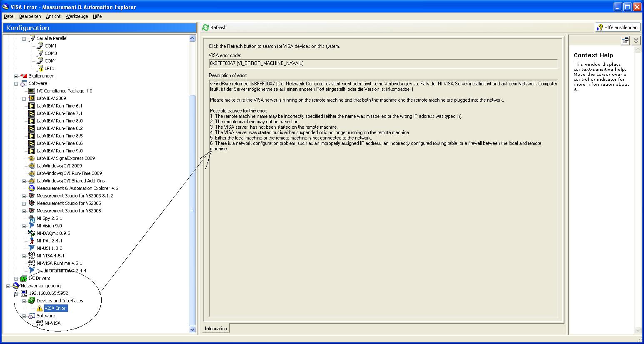Click the NI-PAL 2.4.1 icon
This screenshot has width=644, height=344.
click(x=32, y=241)
